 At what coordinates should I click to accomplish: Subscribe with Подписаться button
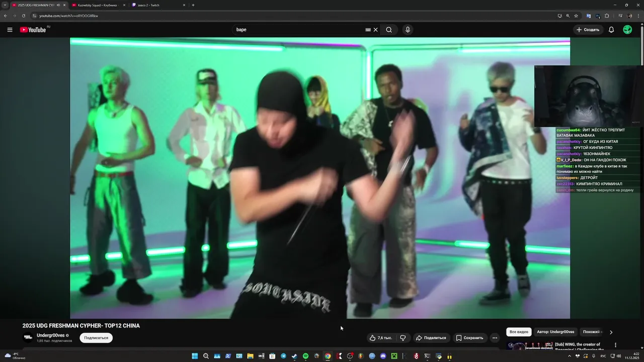pyautogui.click(x=96, y=338)
